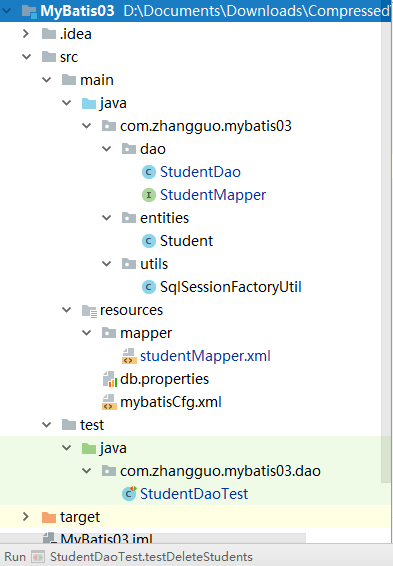Click the db.properties file icon
Viewport: 393px width, 566px height.
[x=109, y=379]
